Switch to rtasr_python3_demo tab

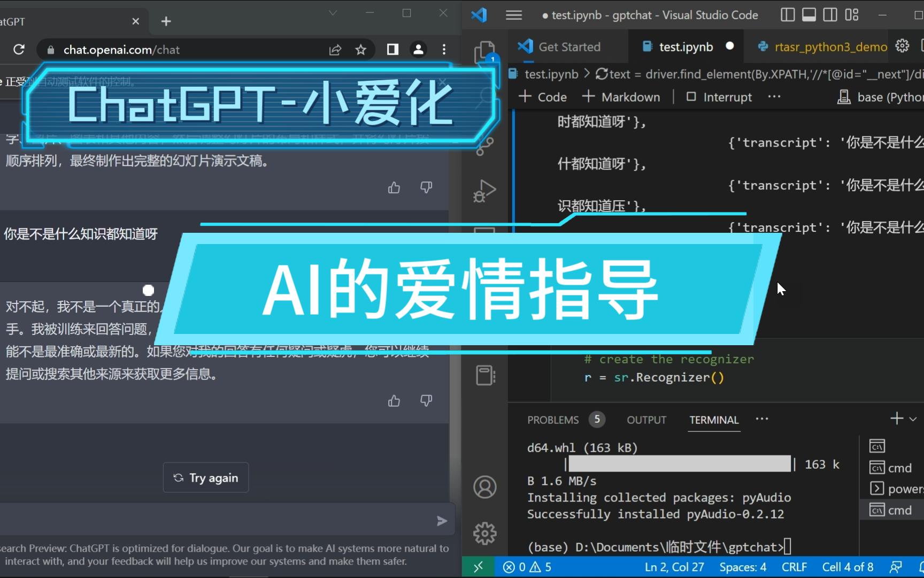click(x=822, y=47)
